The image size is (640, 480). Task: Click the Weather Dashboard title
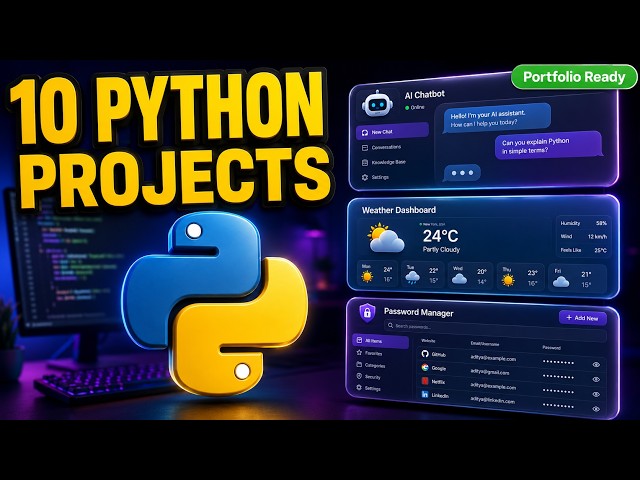pos(399,210)
